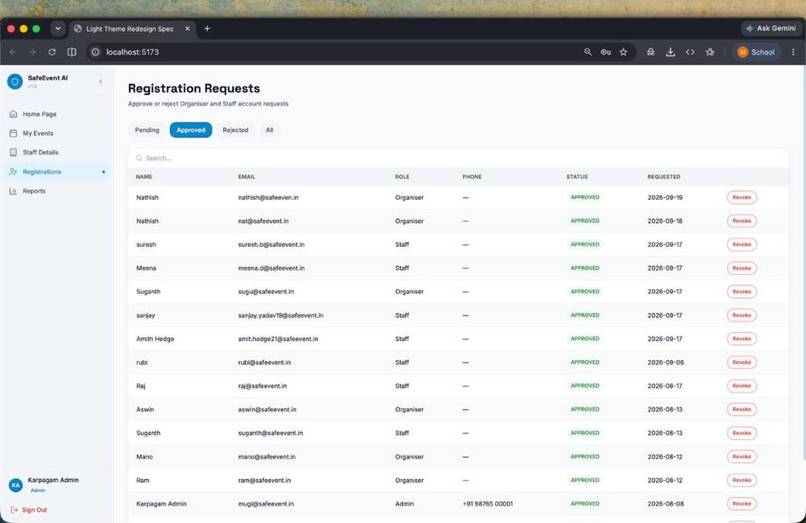Revoke rubi's approved registration

pos(742,363)
